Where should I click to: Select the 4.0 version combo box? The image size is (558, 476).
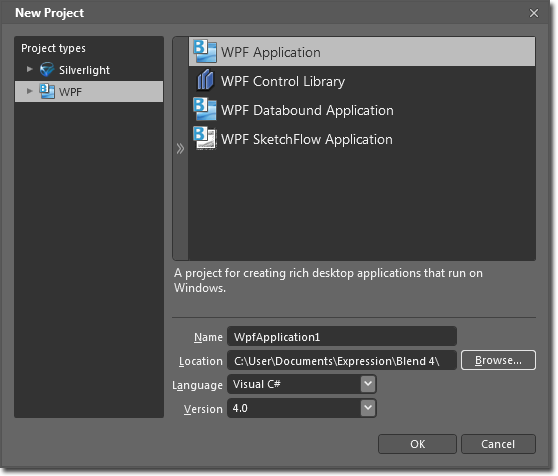click(302, 408)
